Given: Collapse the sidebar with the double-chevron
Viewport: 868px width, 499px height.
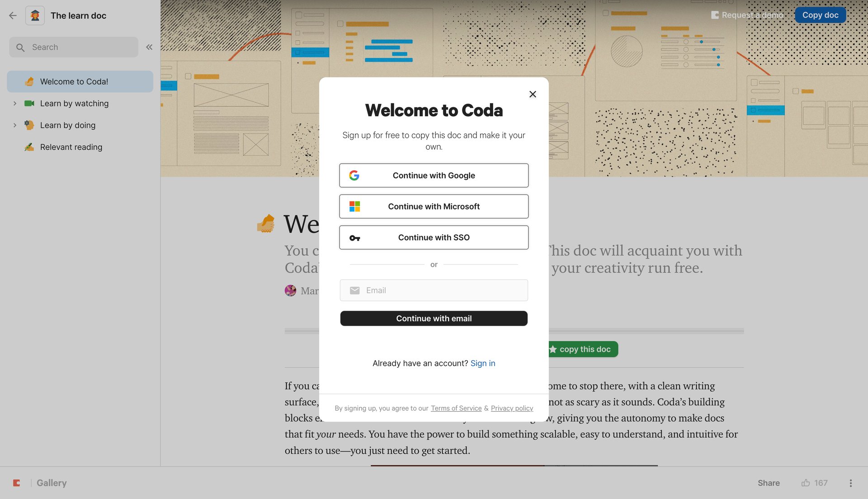Looking at the screenshot, I should pos(149,47).
